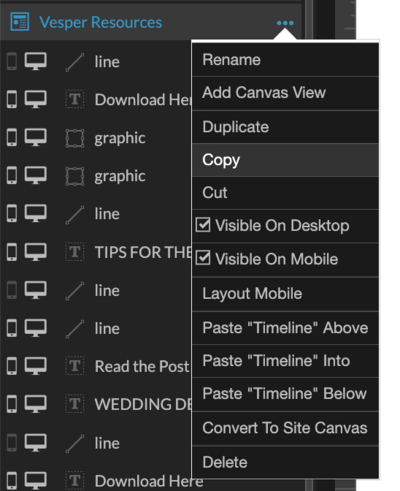
Task: Choose Paste "Timeline" Into option
Action: 285,361
